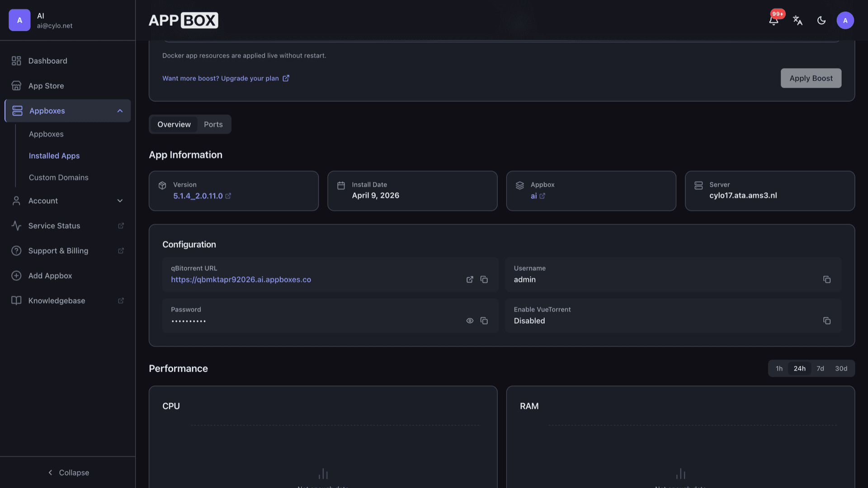Open Service Status link
Image resolution: width=868 pixels, height=488 pixels.
click(x=68, y=226)
